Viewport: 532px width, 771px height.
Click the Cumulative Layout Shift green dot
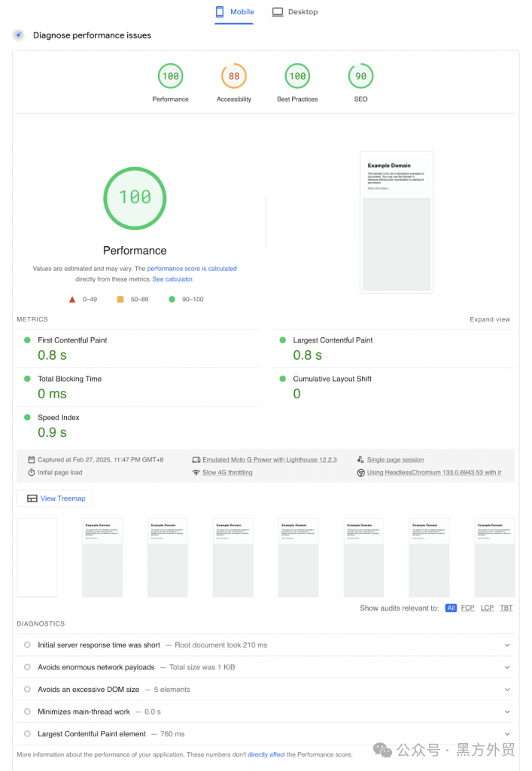click(x=282, y=379)
